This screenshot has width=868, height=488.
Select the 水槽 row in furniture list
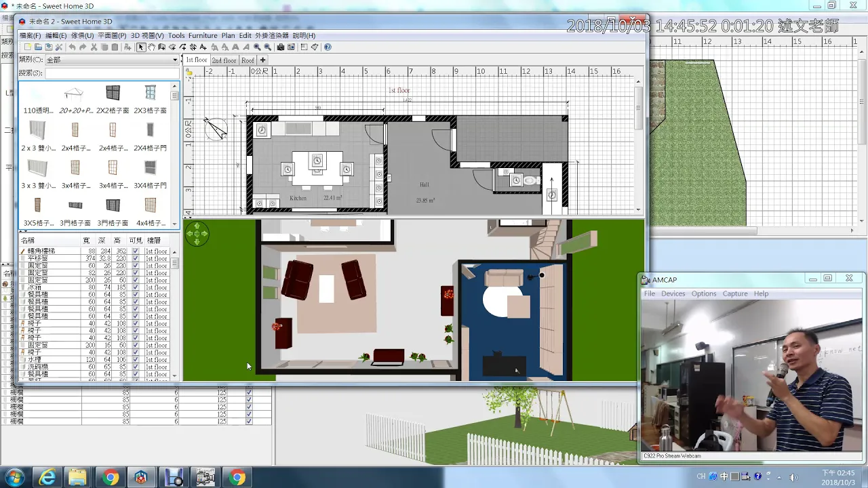tap(95, 360)
